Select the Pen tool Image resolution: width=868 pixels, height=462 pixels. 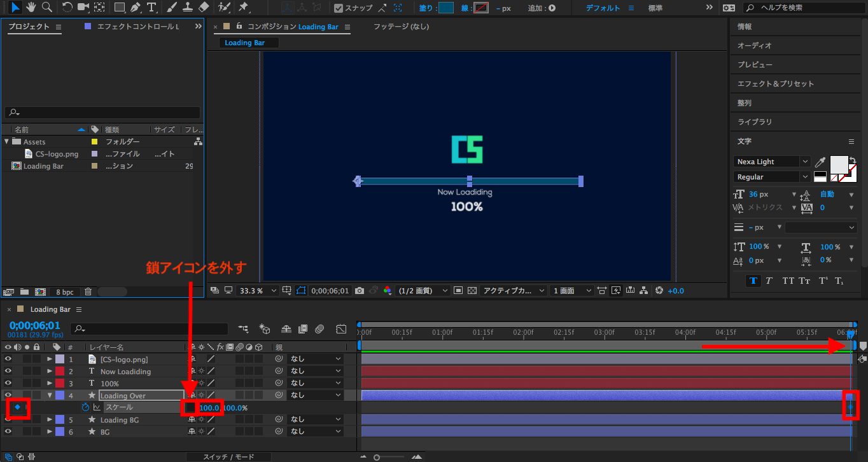(x=135, y=8)
